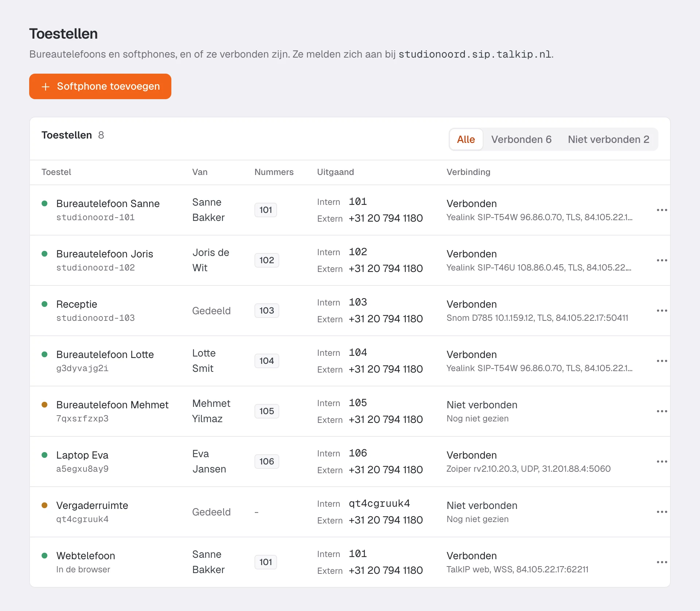Click server address studionoord.sip.talkip.nl
Screen dimensions: 700x611
click(x=475, y=54)
